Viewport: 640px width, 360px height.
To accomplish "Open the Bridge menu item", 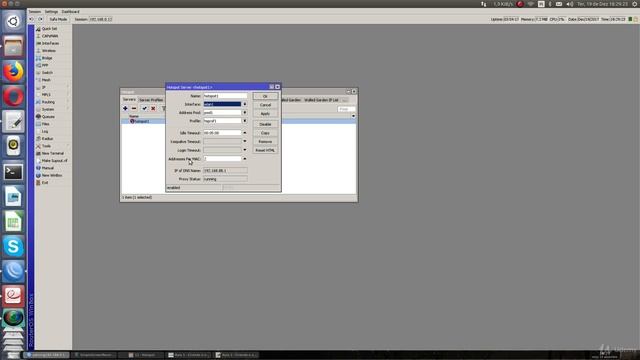I will click(47, 58).
